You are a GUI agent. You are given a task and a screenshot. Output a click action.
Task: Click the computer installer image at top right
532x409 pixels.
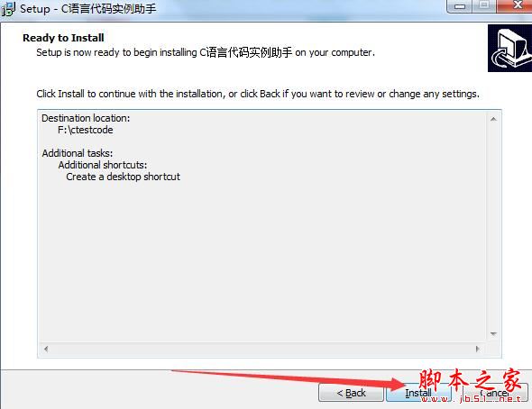click(509, 48)
